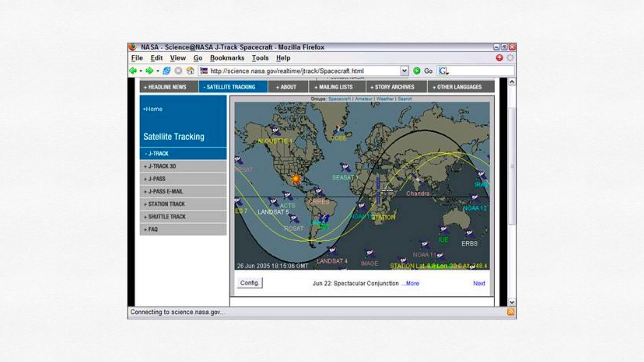Screen dimensions: 644x362
Task: Select the J-TRACK sidebar item
Action: tap(183, 154)
